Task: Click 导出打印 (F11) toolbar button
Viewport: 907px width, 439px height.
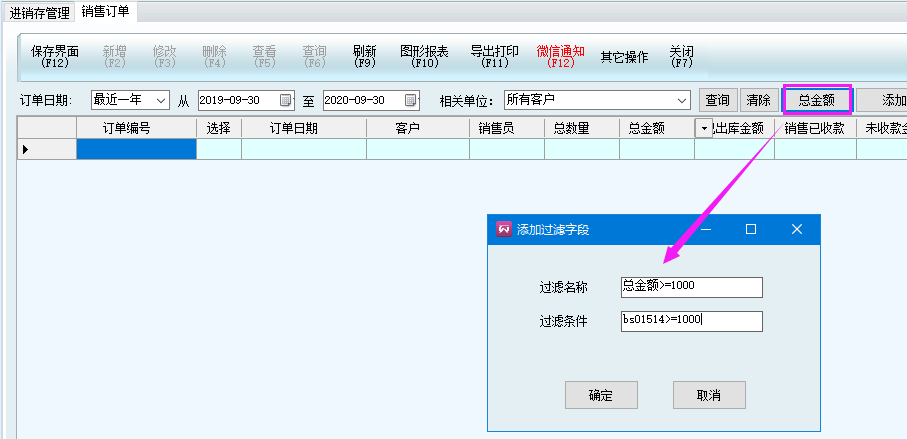Action: coord(494,56)
